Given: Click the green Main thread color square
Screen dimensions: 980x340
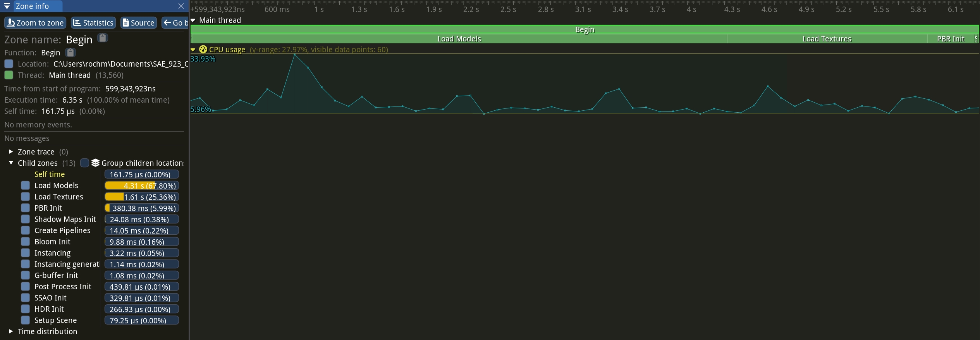Looking at the screenshot, I should (9, 75).
